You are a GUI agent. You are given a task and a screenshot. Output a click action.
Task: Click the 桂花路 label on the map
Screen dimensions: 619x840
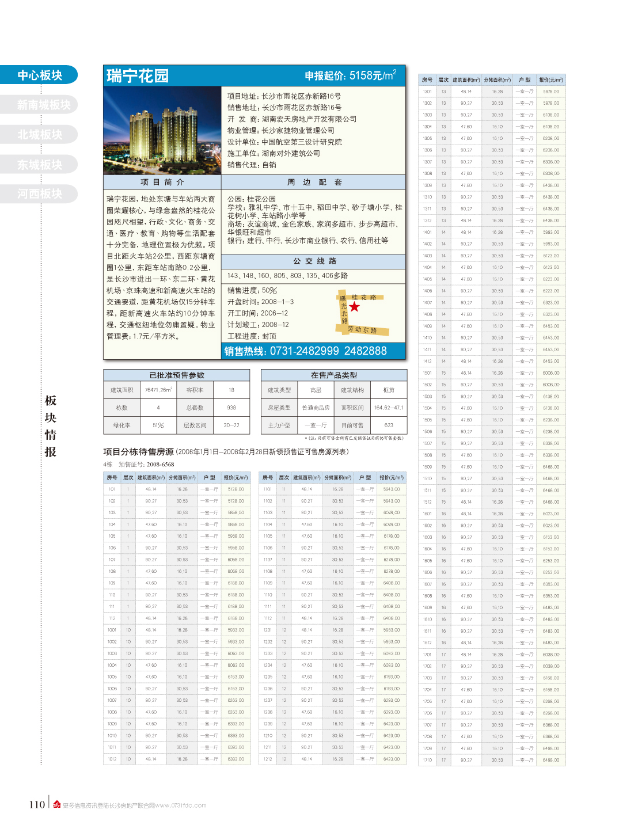click(364, 298)
